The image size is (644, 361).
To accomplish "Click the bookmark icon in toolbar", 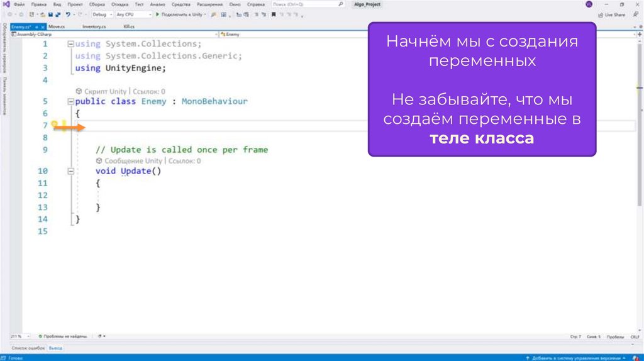I will coord(274,14).
